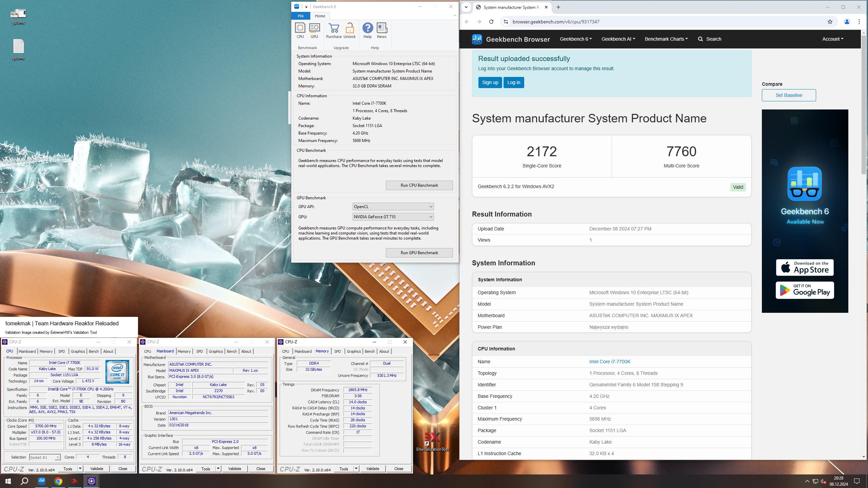Click the Sign up button
Image resolution: width=868 pixels, height=488 pixels.
point(490,82)
